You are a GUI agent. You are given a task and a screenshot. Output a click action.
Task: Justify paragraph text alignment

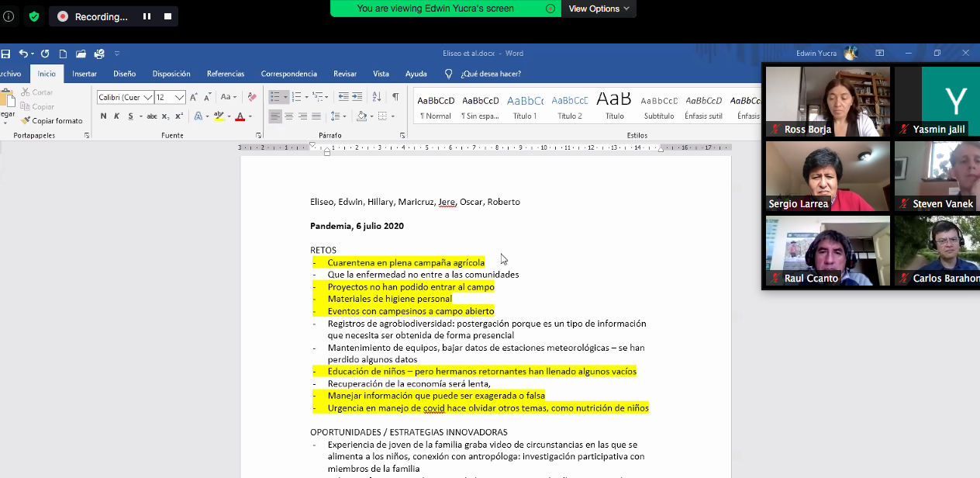click(316, 116)
